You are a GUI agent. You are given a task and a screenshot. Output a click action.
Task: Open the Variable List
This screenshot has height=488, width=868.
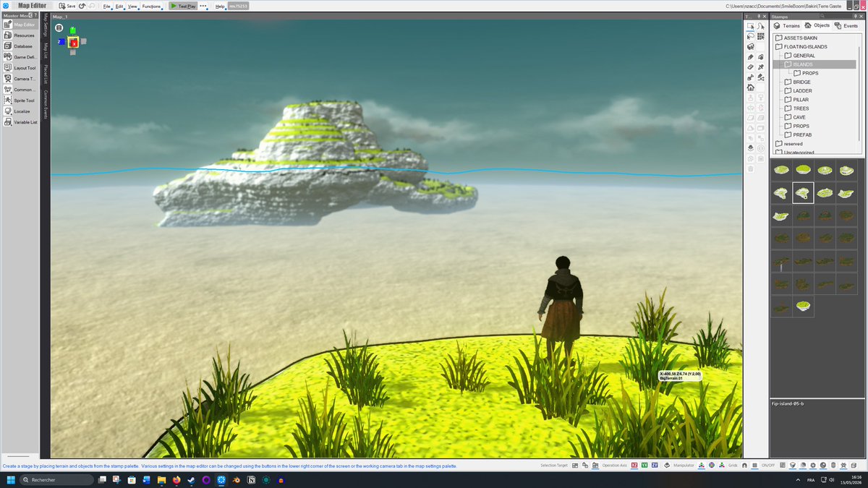pyautogui.click(x=20, y=122)
